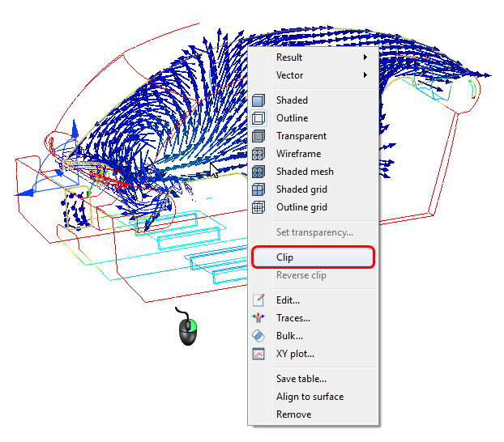Click Reverse clip entry

[313, 275]
